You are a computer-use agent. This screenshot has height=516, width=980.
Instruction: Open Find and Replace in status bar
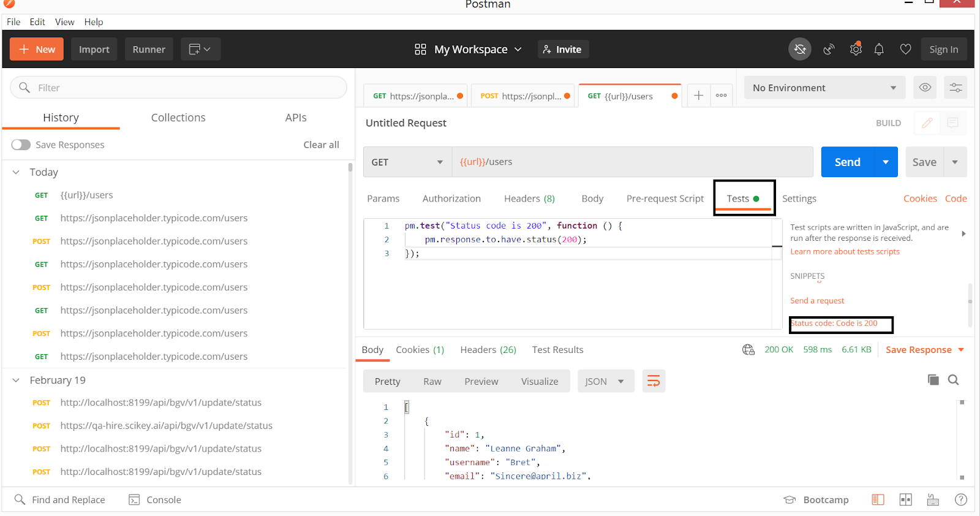click(x=60, y=499)
